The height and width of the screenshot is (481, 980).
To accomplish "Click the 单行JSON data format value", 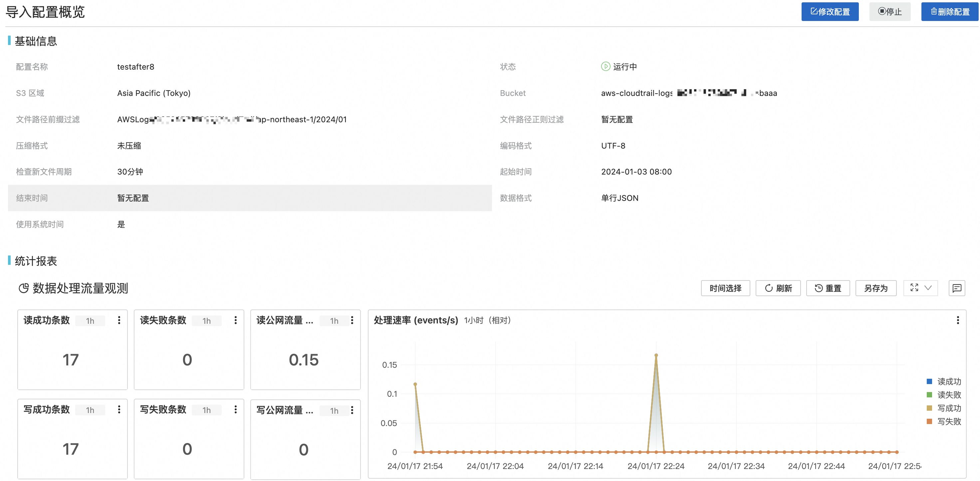I will (620, 198).
